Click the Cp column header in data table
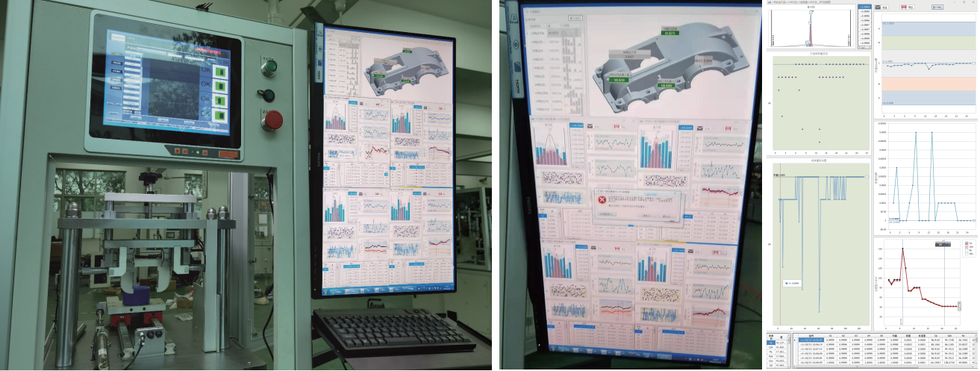The height and width of the screenshot is (371, 980). click(x=936, y=336)
